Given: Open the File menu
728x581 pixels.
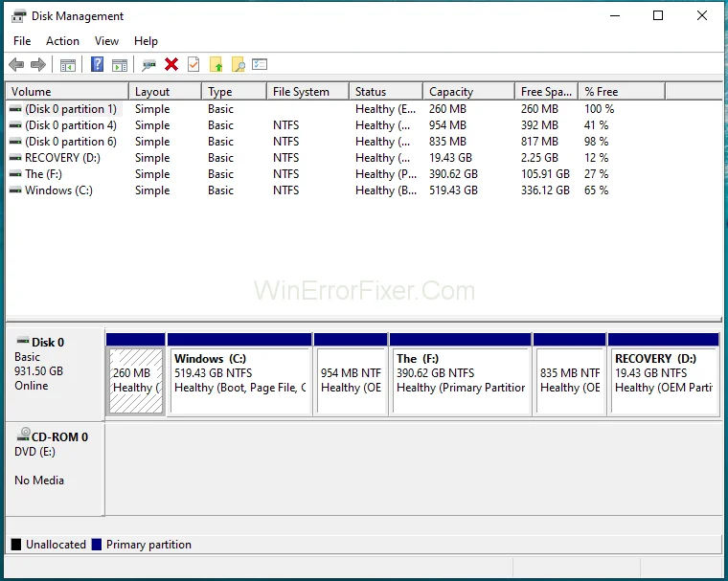Looking at the screenshot, I should pyautogui.click(x=22, y=41).
